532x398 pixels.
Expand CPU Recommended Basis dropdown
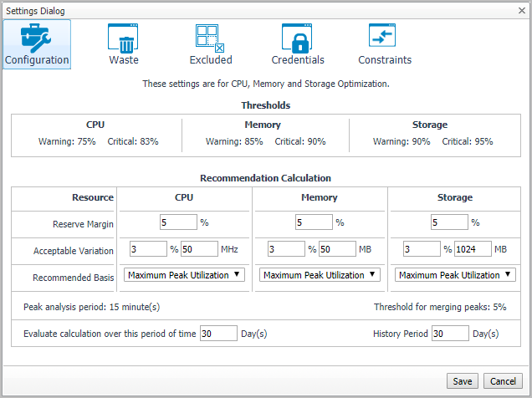click(x=184, y=275)
